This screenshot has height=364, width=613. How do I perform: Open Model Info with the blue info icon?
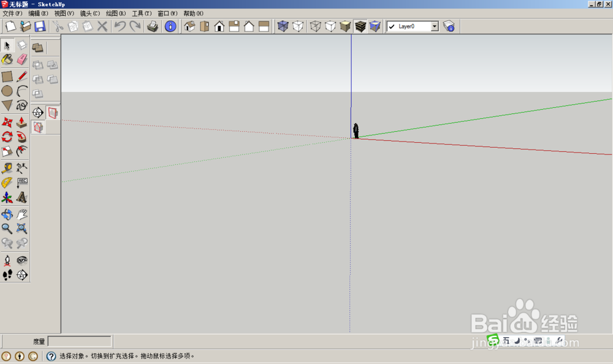(170, 26)
